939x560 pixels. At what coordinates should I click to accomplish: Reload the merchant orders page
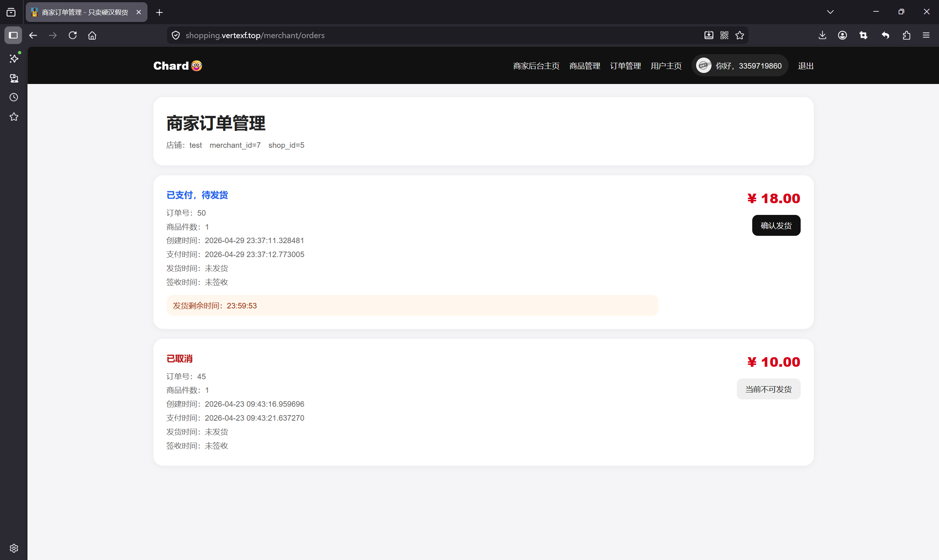point(73,35)
